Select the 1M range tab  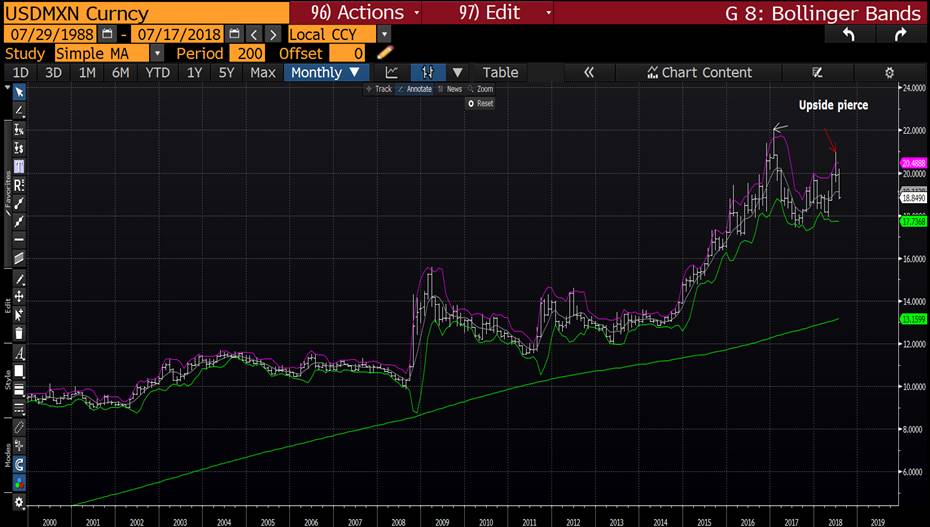tap(87, 72)
